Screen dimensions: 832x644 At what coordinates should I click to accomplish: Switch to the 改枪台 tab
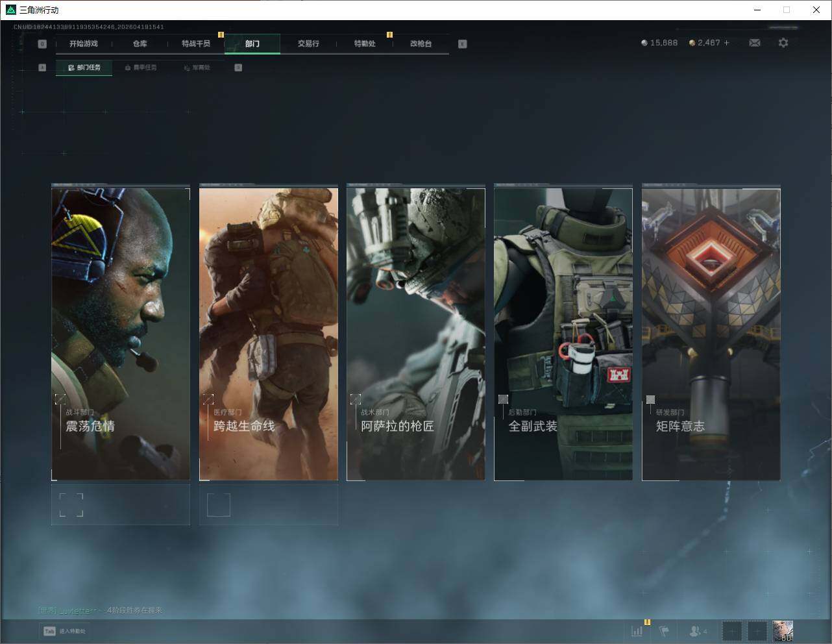pyautogui.click(x=421, y=43)
